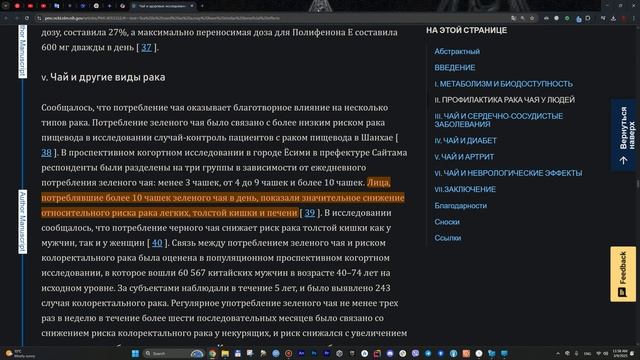Click the Вернуться наверх button
640x360 pixels.
click(623, 135)
